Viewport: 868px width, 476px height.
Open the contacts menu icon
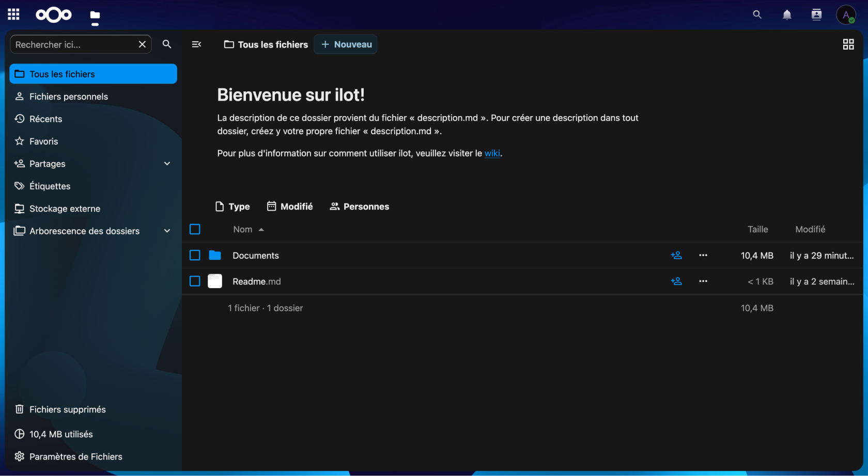point(816,14)
